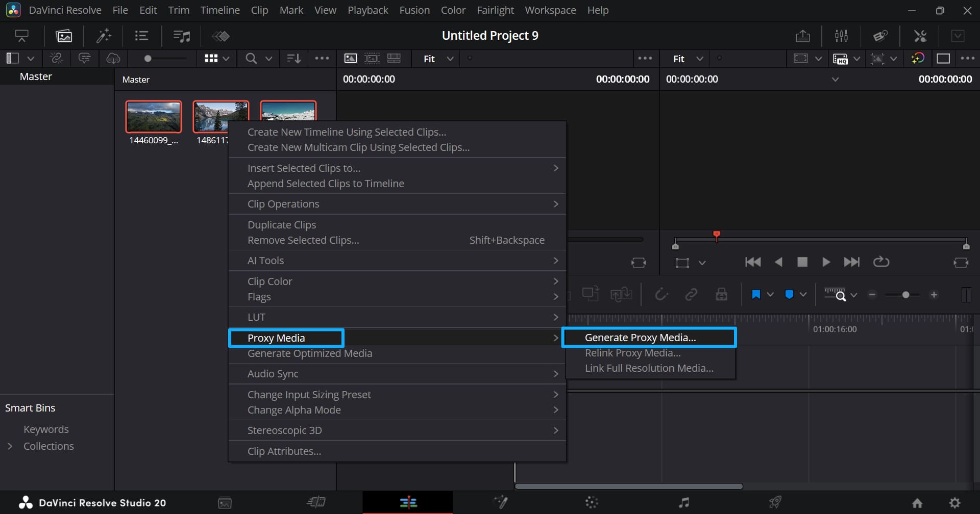Open the flag color dropdown

[x=802, y=294]
